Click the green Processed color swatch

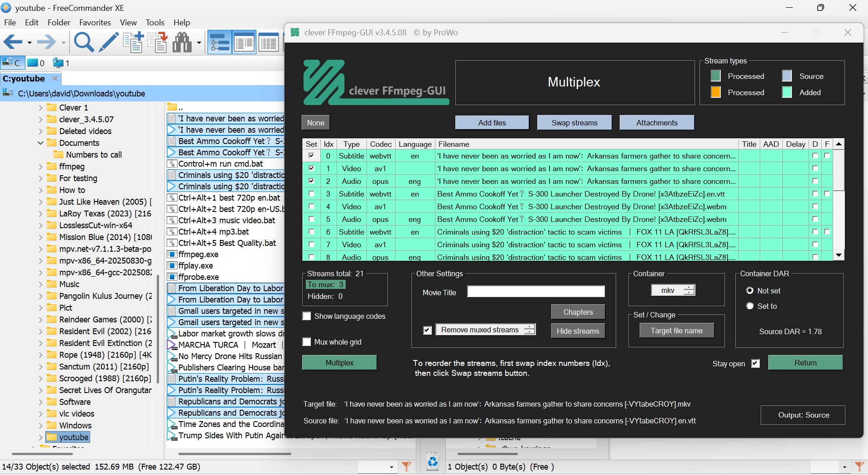pyautogui.click(x=716, y=76)
